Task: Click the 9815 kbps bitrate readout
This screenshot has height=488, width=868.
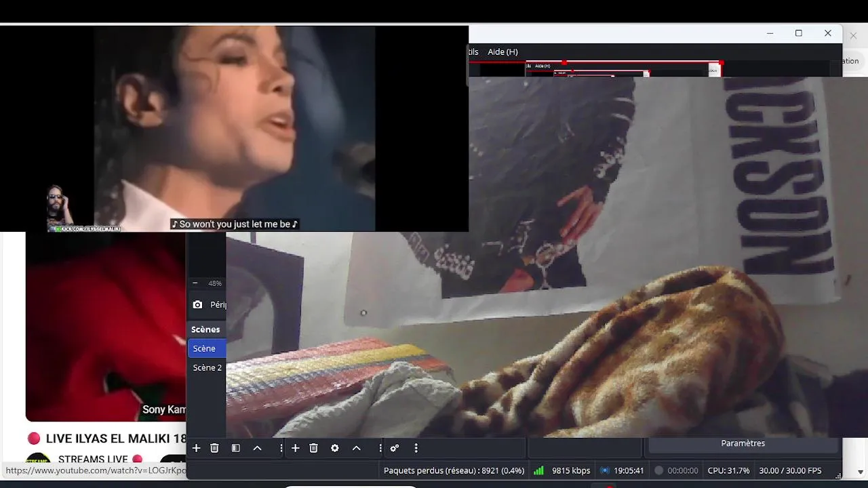Action: [570, 470]
